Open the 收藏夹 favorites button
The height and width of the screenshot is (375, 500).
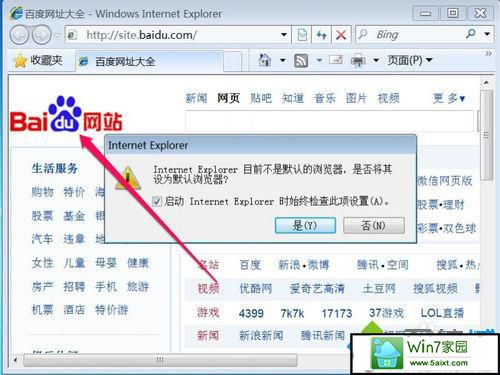38,61
